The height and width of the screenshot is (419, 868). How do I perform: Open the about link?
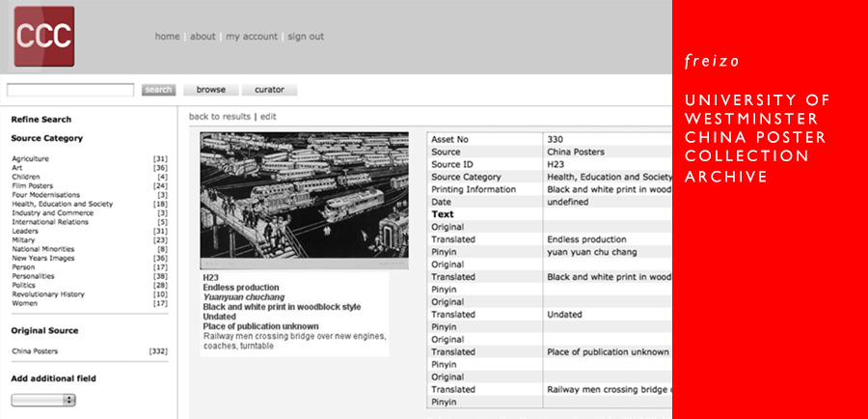pos(203,37)
